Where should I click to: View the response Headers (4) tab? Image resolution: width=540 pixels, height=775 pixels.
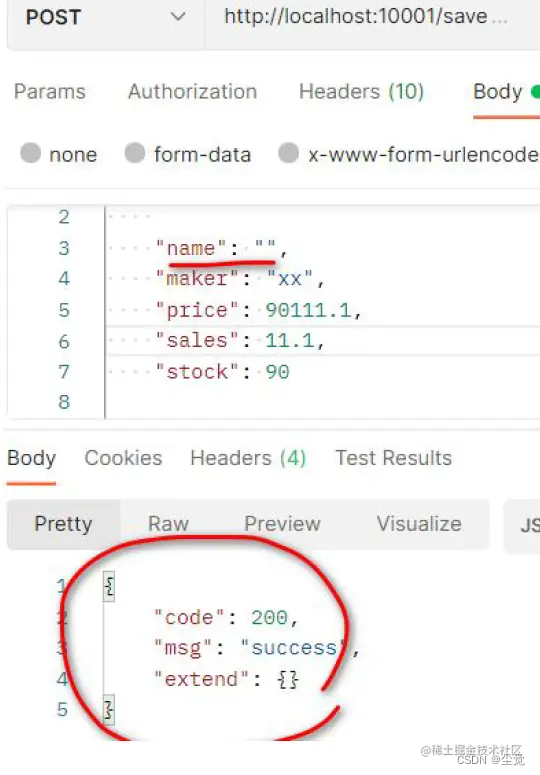coord(248,458)
